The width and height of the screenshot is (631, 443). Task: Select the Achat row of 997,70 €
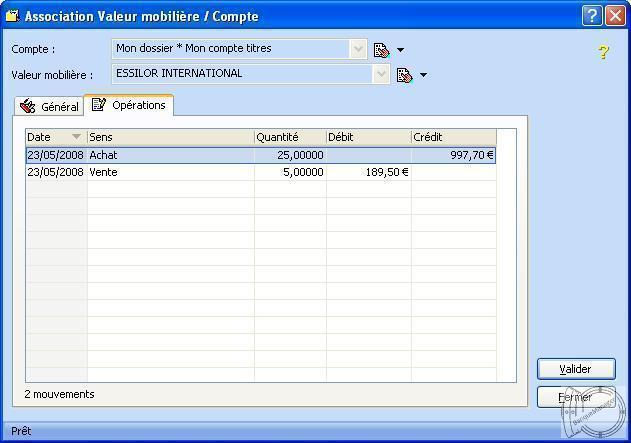(x=260, y=155)
